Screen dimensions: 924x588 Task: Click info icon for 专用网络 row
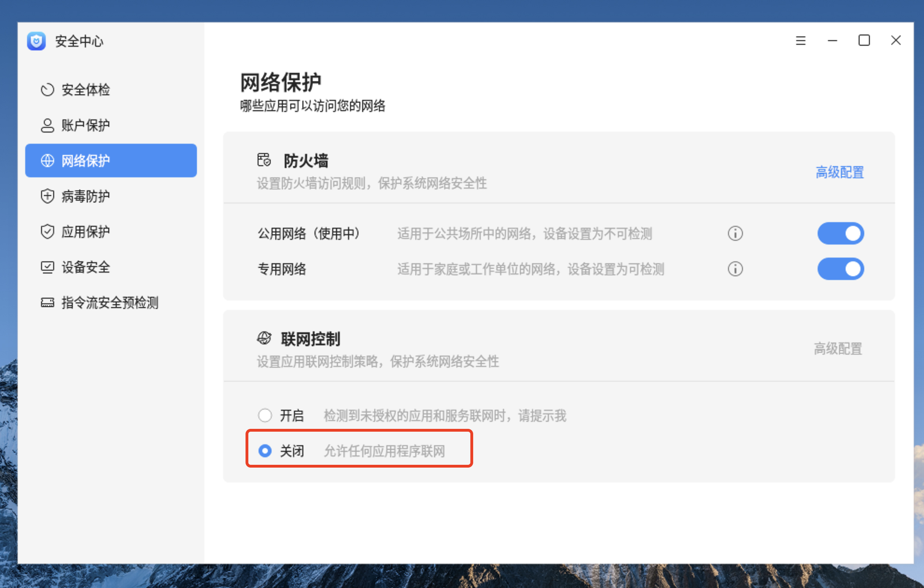tap(735, 269)
